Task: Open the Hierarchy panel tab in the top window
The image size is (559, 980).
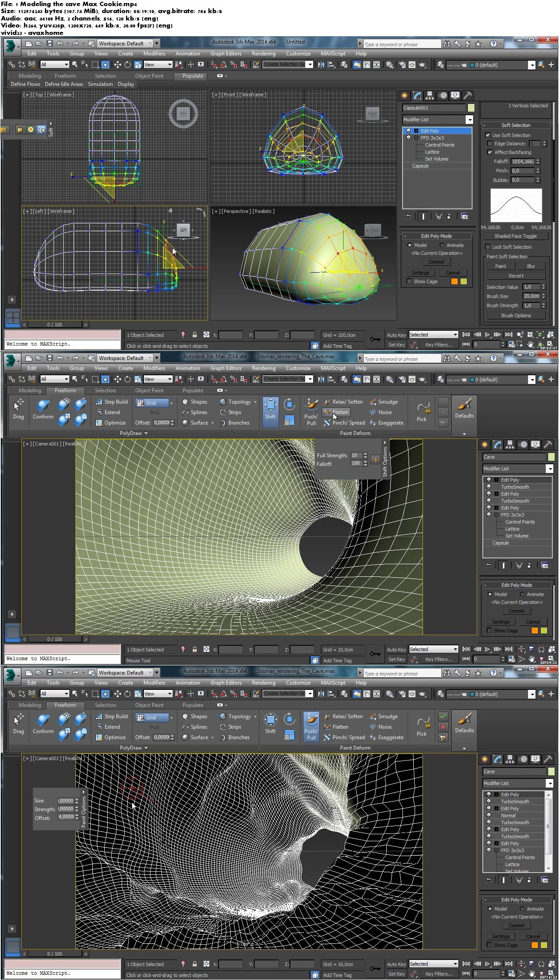Action: click(x=430, y=96)
